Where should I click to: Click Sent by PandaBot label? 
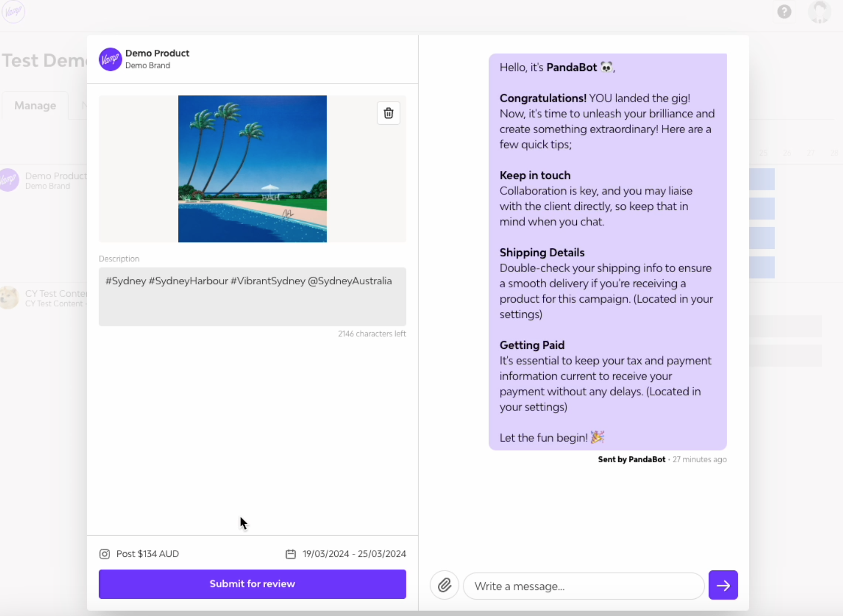(x=632, y=459)
